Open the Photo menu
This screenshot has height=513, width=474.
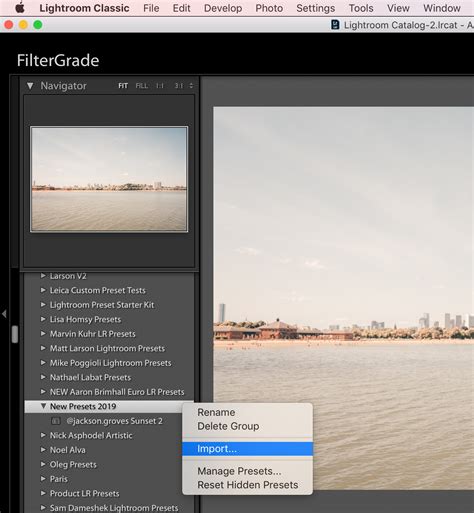269,8
